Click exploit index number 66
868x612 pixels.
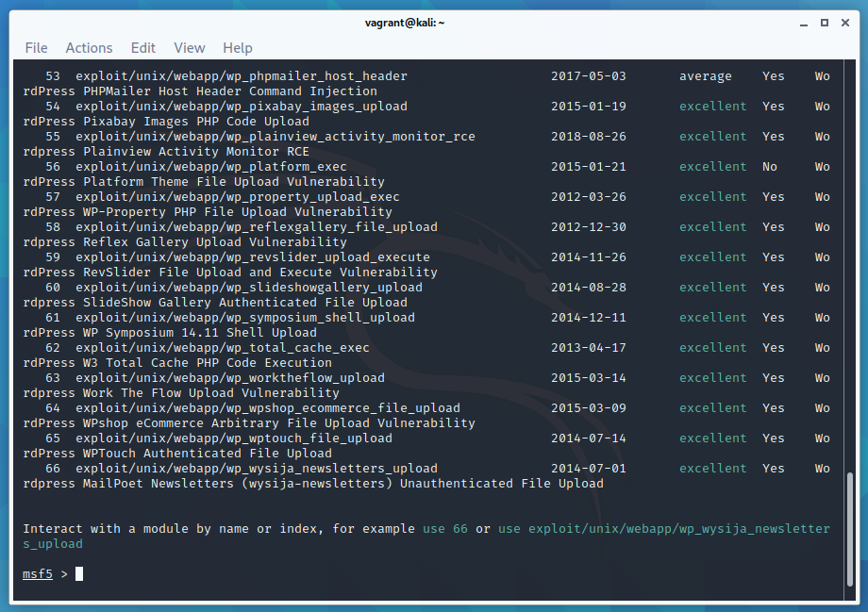click(x=52, y=468)
